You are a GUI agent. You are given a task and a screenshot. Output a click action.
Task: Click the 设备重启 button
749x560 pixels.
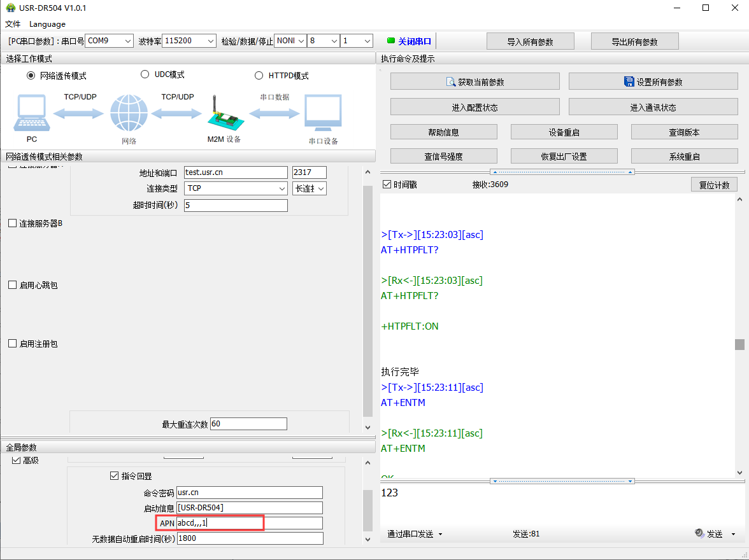pyautogui.click(x=564, y=132)
